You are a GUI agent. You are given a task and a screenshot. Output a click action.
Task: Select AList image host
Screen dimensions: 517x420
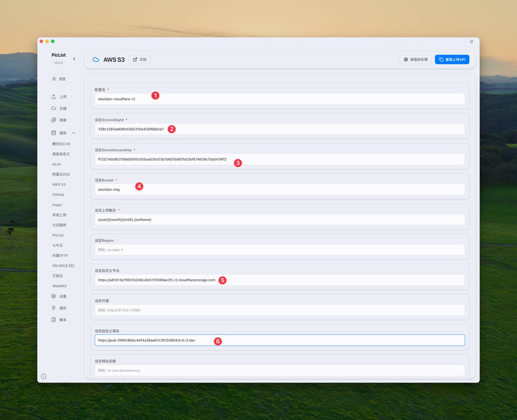pos(56,164)
